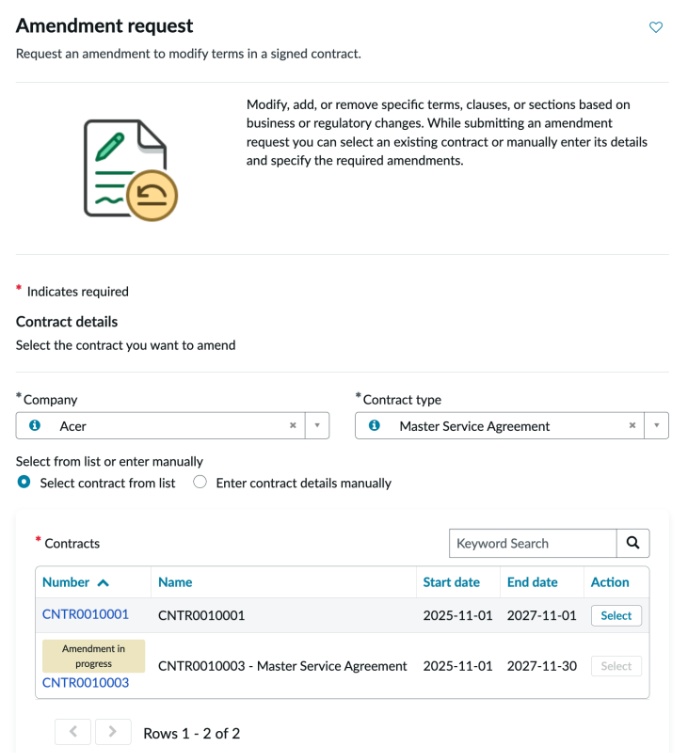This screenshot has height=754, width=688.
Task: Click the Amendment request heading
Action: point(104,25)
